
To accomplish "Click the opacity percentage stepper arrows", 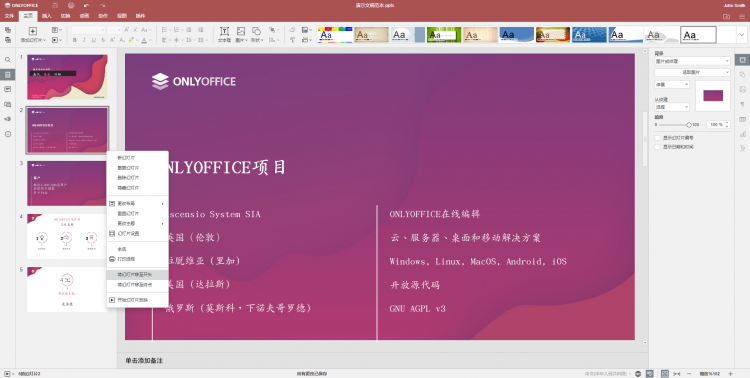I will pyautogui.click(x=727, y=124).
